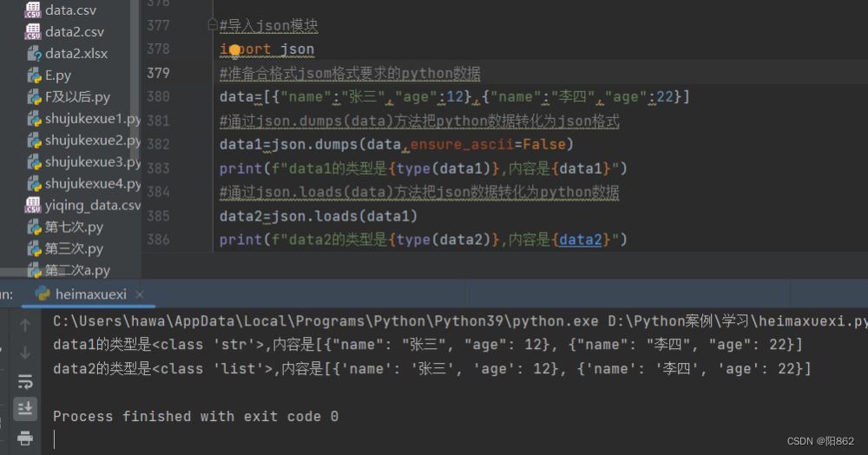Close the heimaxuexi run tab
The width and height of the screenshot is (868, 455).
click(140, 294)
